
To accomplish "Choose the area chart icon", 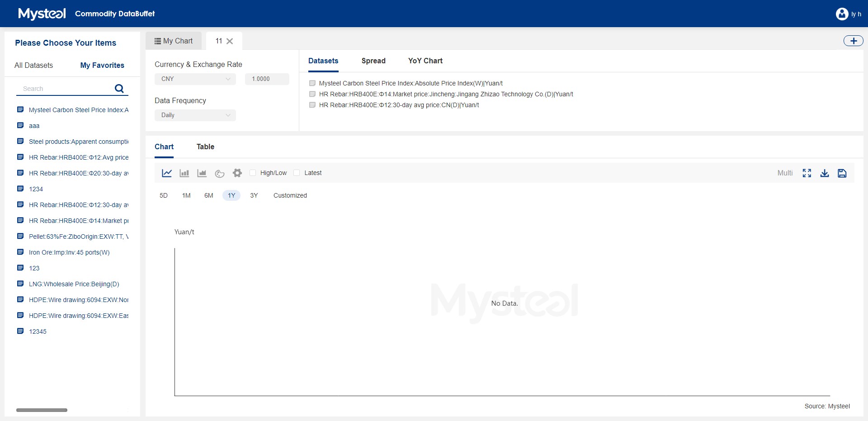I will [202, 173].
